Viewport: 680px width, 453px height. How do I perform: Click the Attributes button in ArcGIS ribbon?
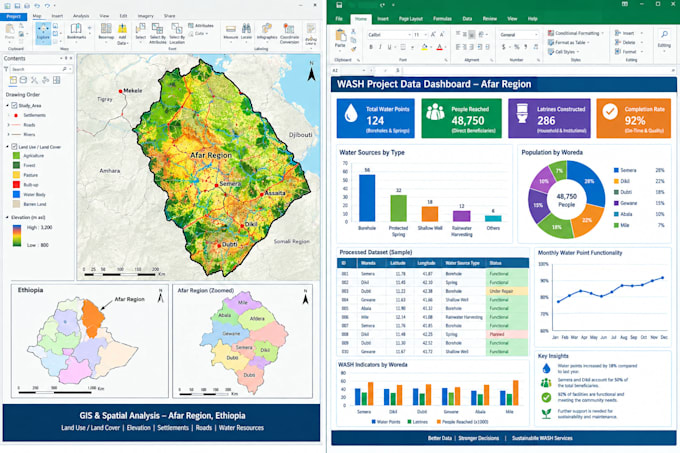[x=200, y=26]
